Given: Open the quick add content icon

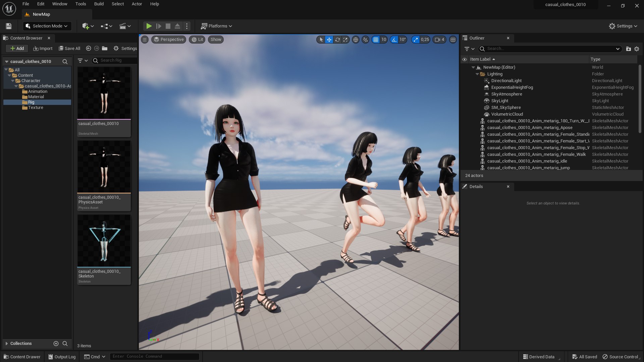Looking at the screenshot, I should [88, 26].
